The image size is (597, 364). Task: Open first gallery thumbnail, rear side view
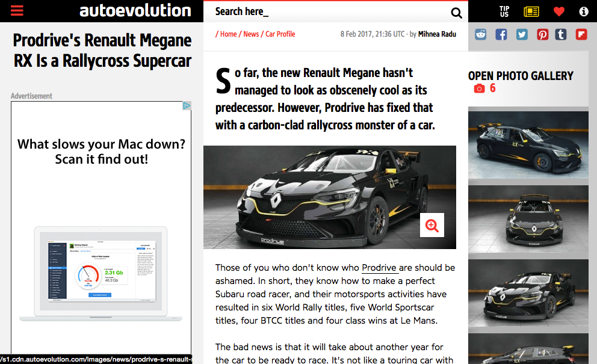528,145
